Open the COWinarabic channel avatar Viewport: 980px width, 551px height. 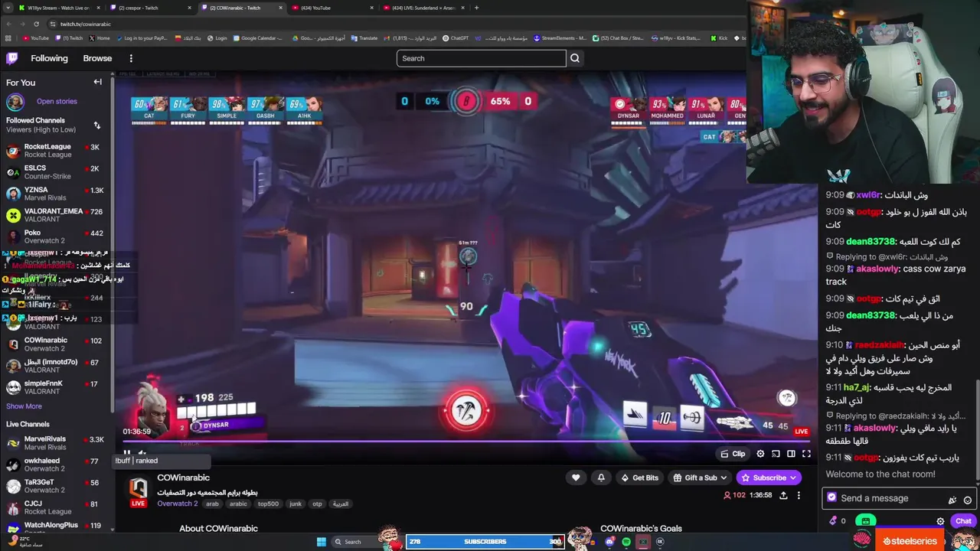coord(138,487)
